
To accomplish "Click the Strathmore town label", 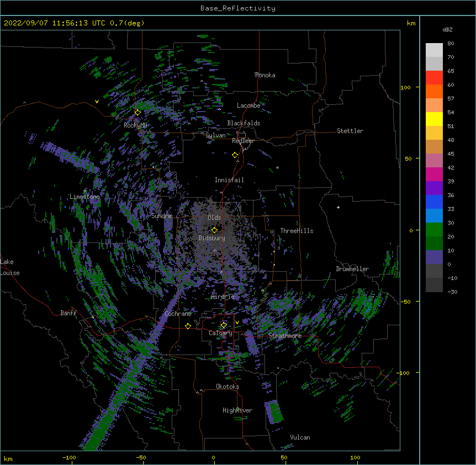I will pyautogui.click(x=285, y=336).
